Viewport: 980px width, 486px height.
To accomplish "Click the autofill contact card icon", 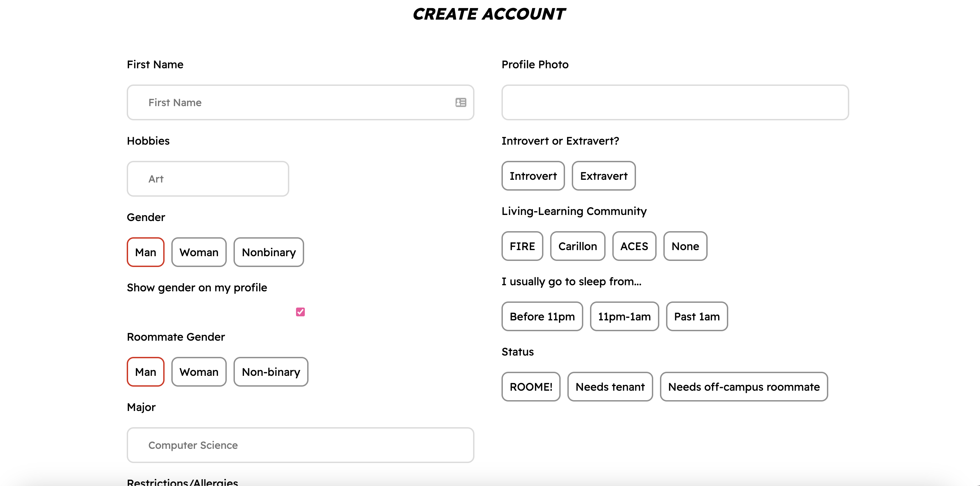I will click(460, 102).
